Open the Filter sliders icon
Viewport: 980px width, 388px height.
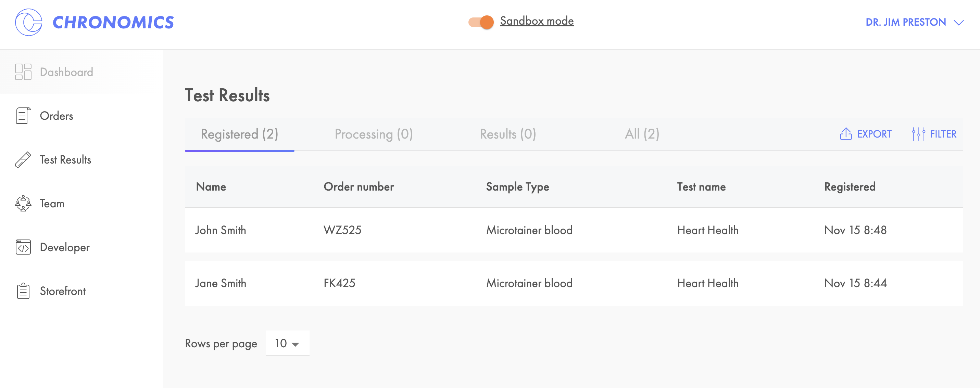coord(918,134)
